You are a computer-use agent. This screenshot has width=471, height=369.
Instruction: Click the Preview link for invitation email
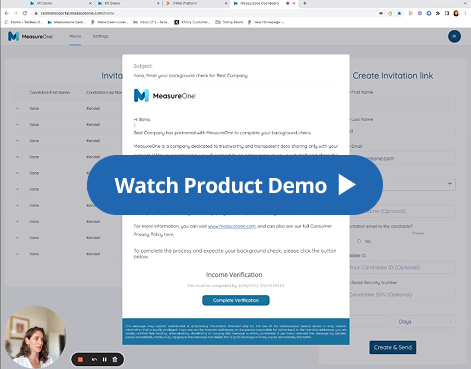[418, 233]
